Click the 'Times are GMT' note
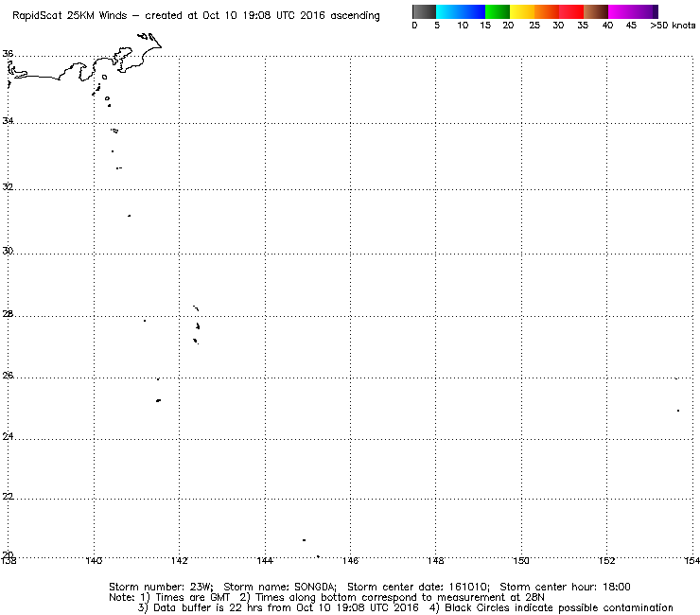Screen dimensions: 700x615 click(x=192, y=598)
